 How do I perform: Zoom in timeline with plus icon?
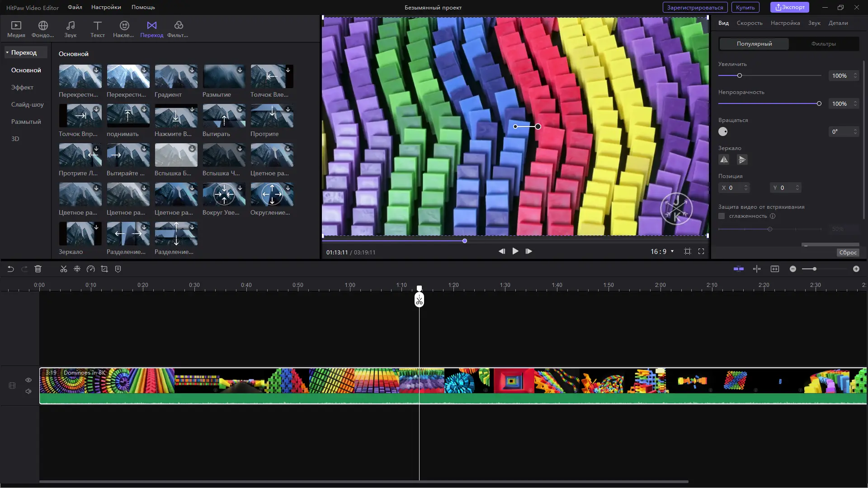856,269
